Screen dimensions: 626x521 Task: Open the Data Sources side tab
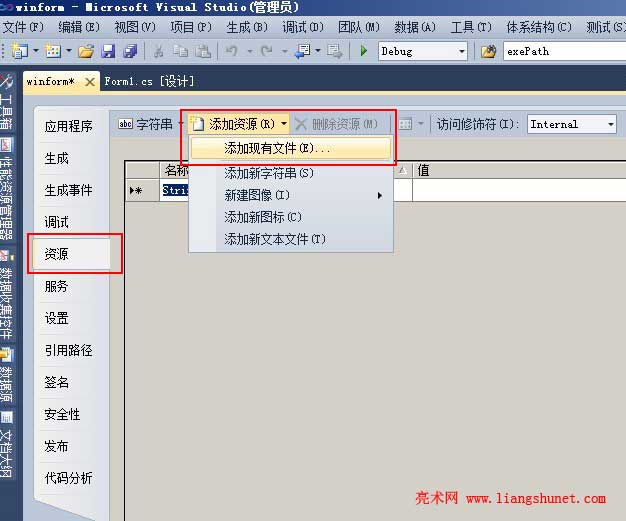6,375
